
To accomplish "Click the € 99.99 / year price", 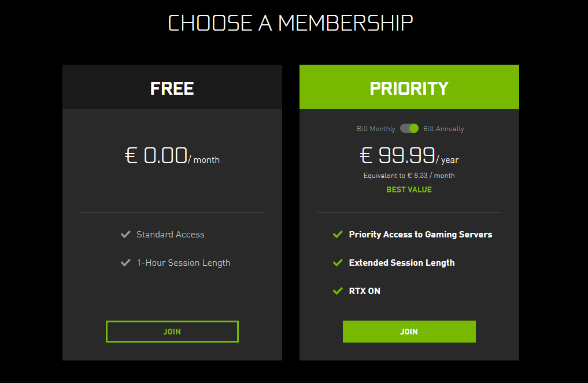I will pos(409,155).
